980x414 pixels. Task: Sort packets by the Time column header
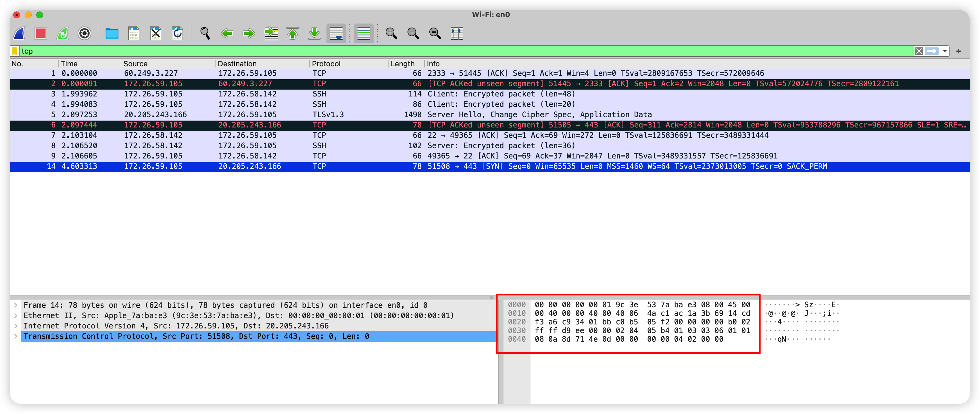point(69,64)
